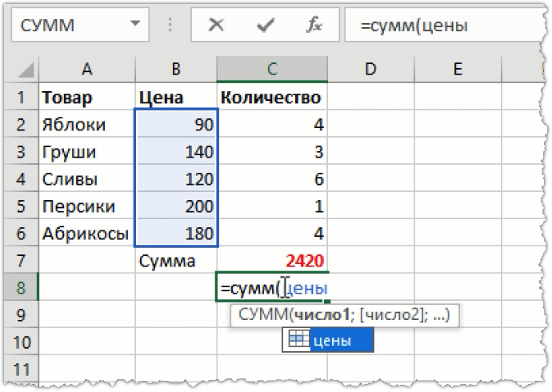This screenshot has height=392, width=552.
Task: Select row 3 header
Action: 21,151
